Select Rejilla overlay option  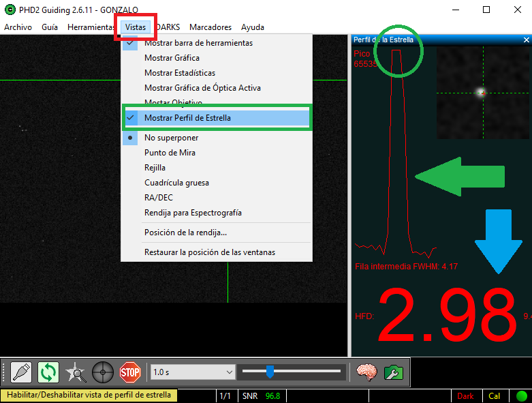[217, 167]
